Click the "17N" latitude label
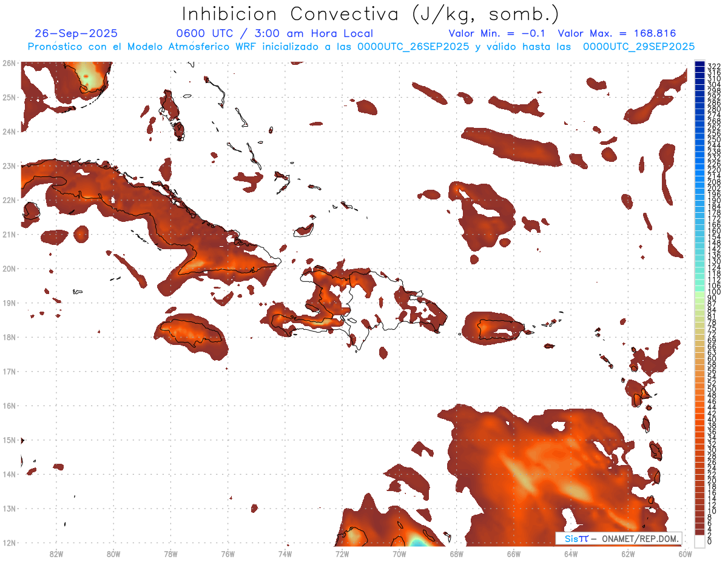 click(x=9, y=371)
